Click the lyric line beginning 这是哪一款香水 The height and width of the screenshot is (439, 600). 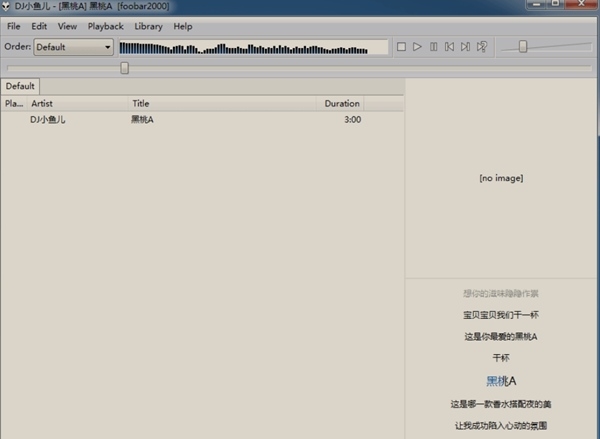[x=501, y=404]
